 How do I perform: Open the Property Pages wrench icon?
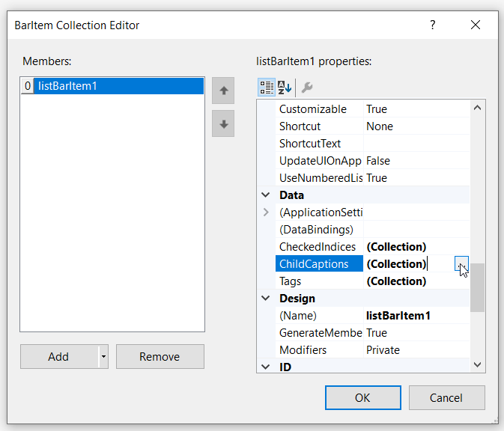coord(306,88)
